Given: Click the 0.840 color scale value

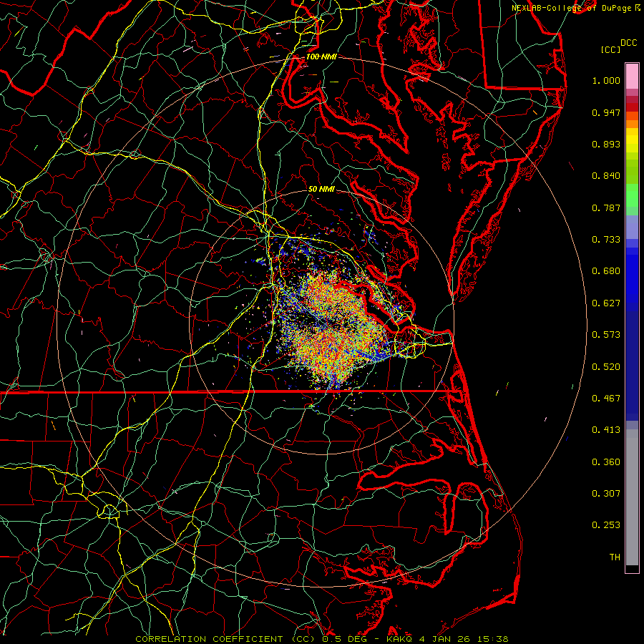Looking at the screenshot, I should point(606,176).
